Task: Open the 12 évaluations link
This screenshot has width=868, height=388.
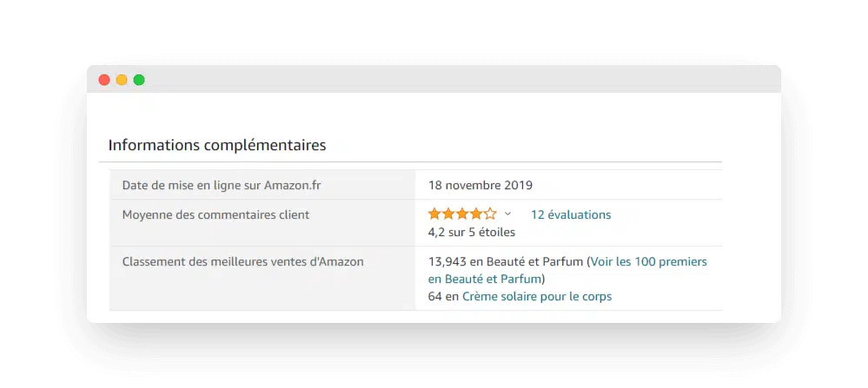Action: tap(570, 214)
